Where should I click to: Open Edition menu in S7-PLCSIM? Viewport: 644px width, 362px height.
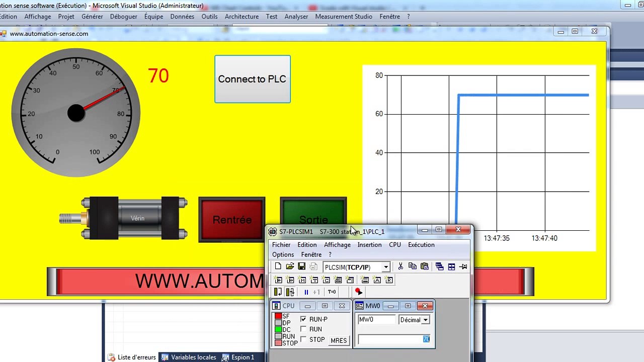307,245
